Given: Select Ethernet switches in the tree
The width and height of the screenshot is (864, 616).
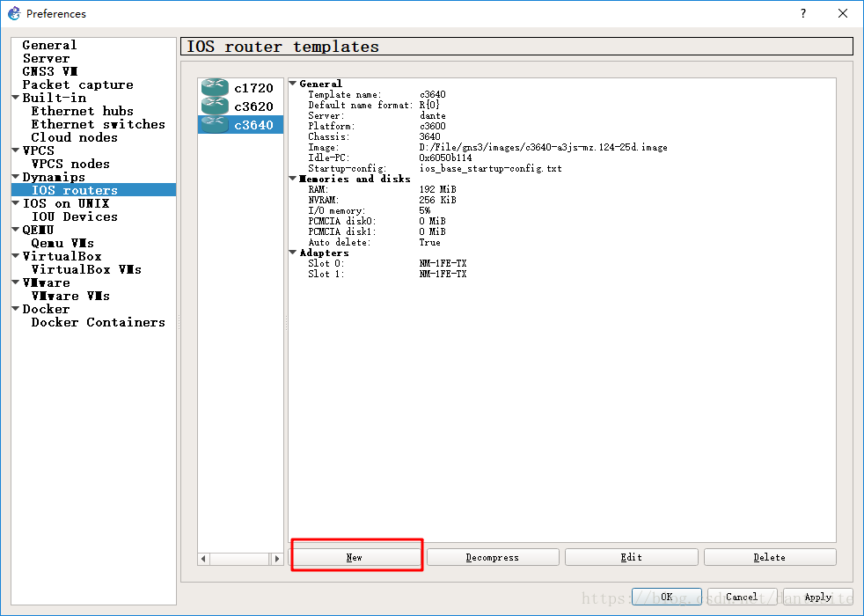Looking at the screenshot, I should 98,125.
